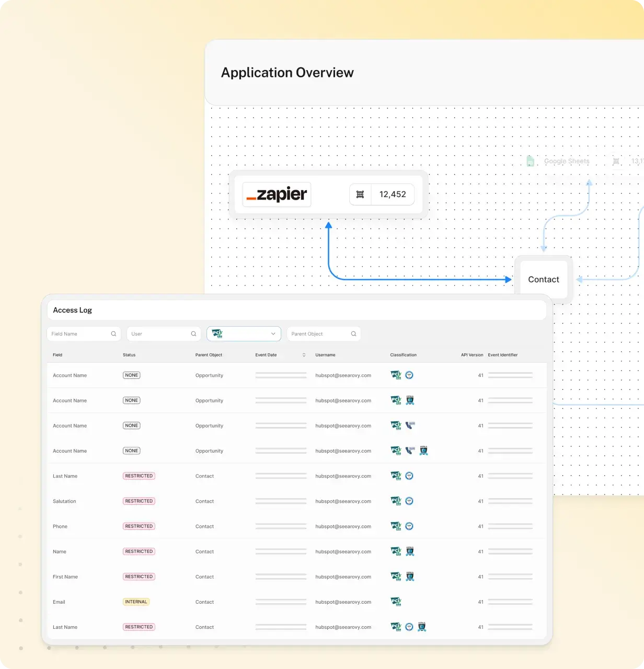Click the 12,452 record count on Zapier
This screenshot has width=644, height=669.
pos(393,194)
